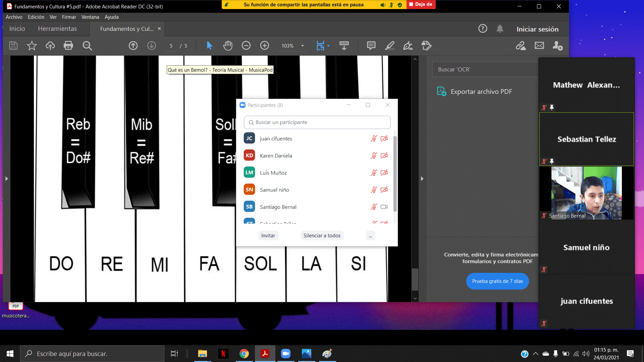The width and height of the screenshot is (644, 362).
Task: Open the Firmar menu
Action: click(69, 17)
